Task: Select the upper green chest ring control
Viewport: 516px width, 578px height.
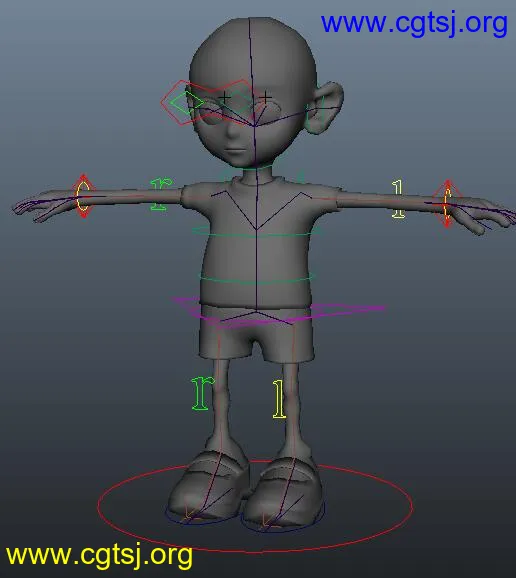Action: coord(255,232)
